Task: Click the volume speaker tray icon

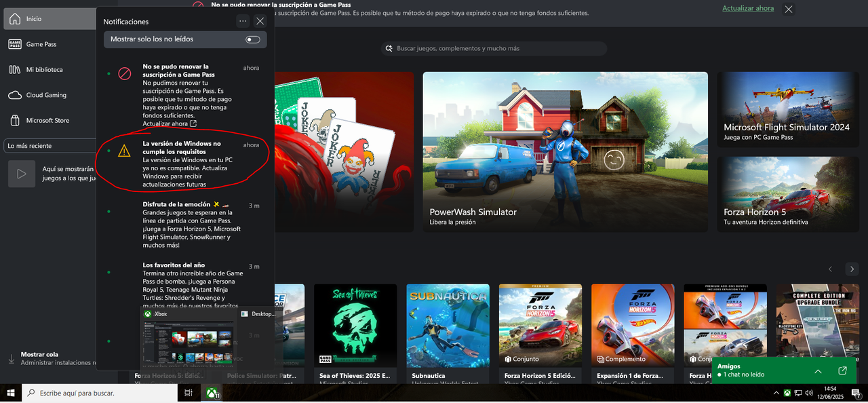Action: point(808,393)
